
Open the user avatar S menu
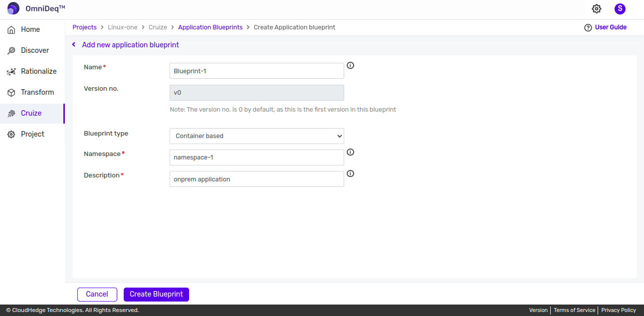tap(620, 8)
